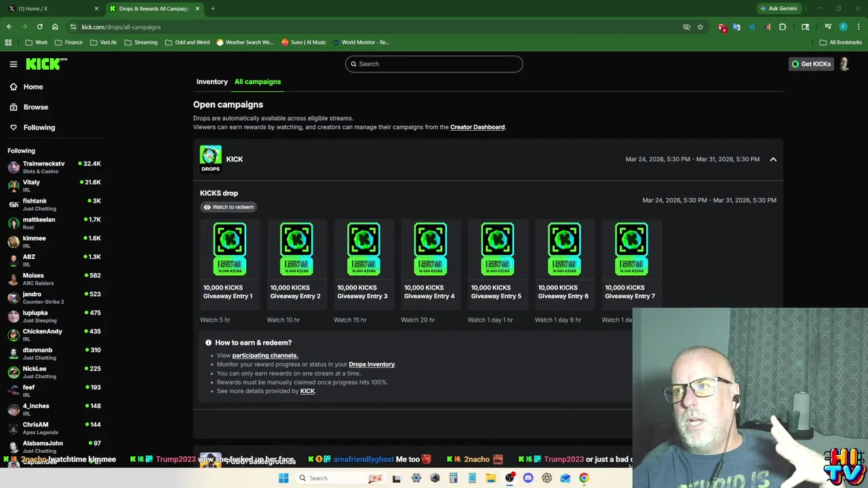Click the KICK Drops campaign logo
The image size is (868, 488).
click(210, 159)
